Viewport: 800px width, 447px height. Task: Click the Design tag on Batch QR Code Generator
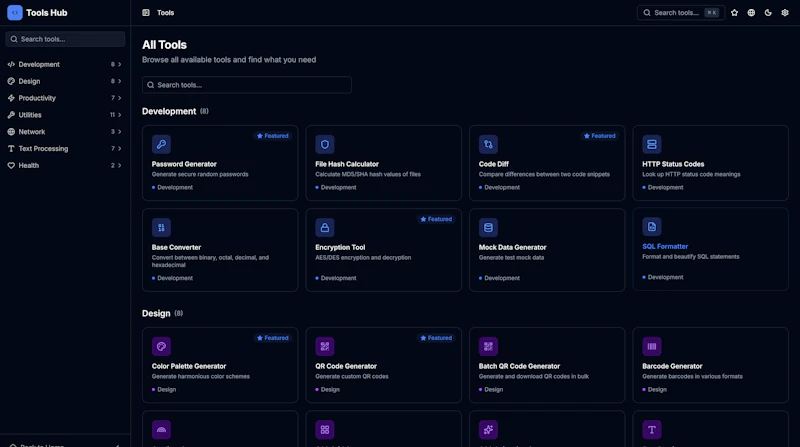click(x=491, y=389)
